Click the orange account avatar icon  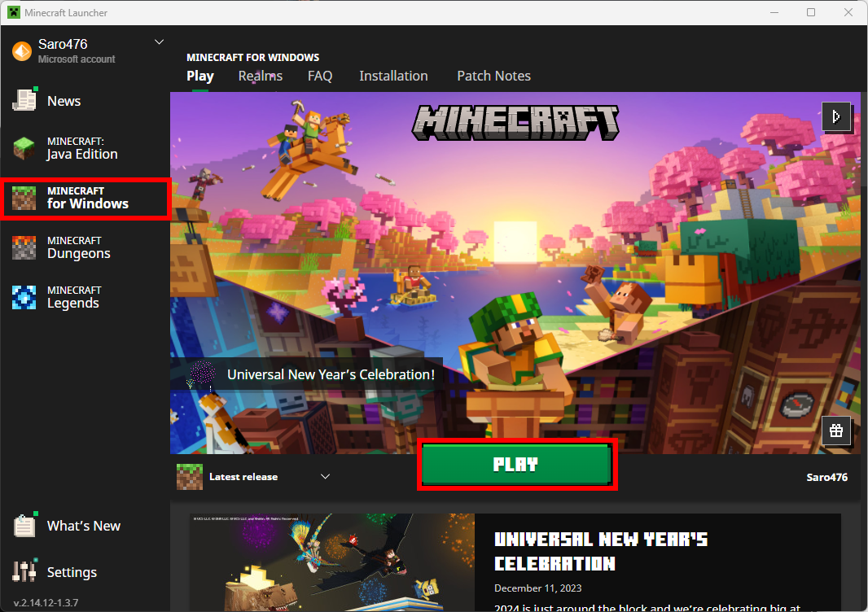coord(22,51)
